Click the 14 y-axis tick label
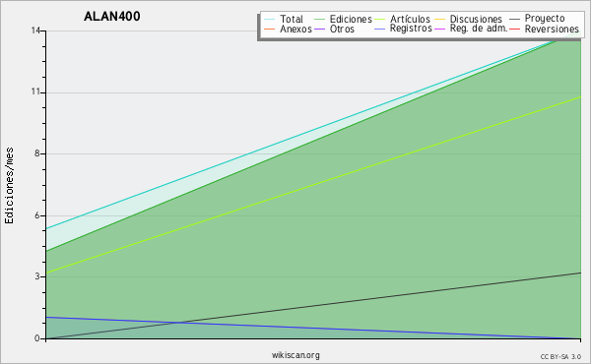 point(36,30)
